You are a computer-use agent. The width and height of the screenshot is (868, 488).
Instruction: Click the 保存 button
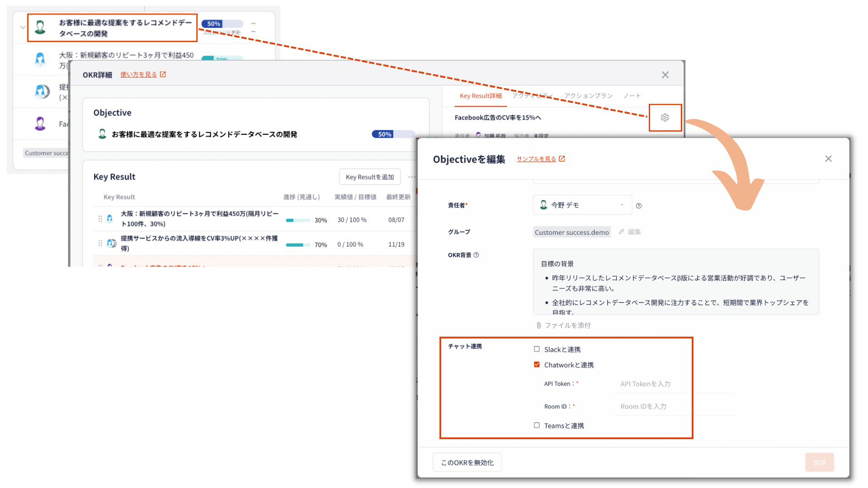(x=819, y=462)
